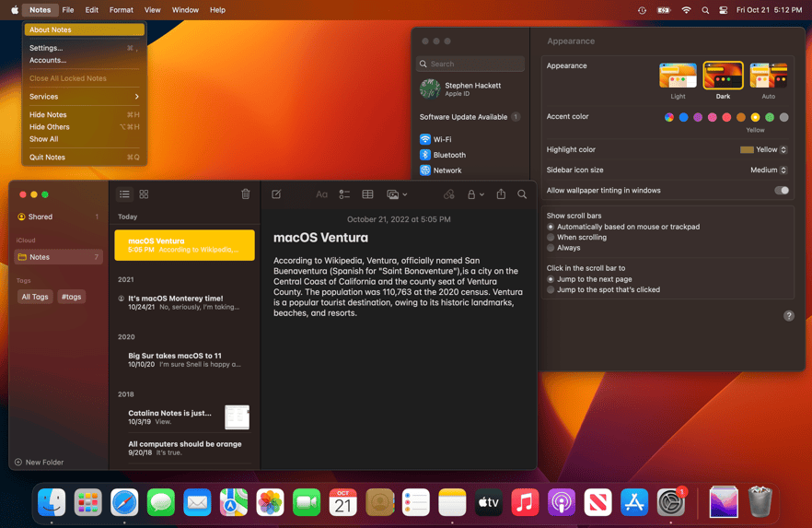Choose About Notes in the menu

84,29
